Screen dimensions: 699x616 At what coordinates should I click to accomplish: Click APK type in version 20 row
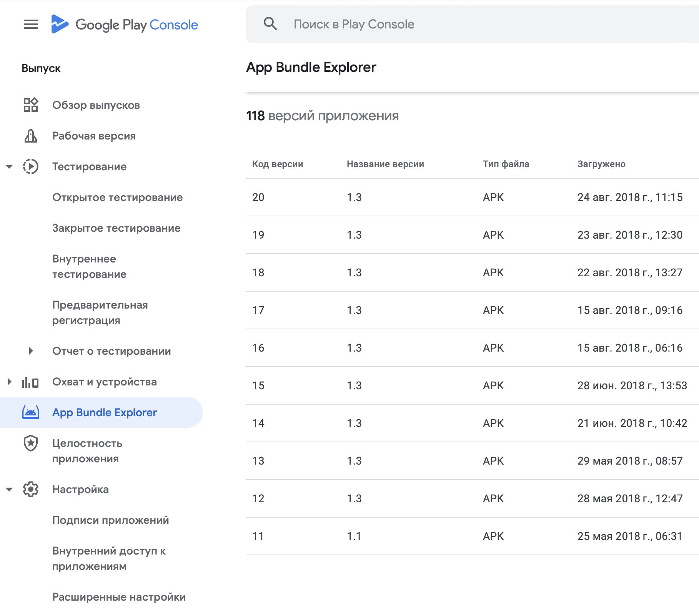[x=493, y=197]
